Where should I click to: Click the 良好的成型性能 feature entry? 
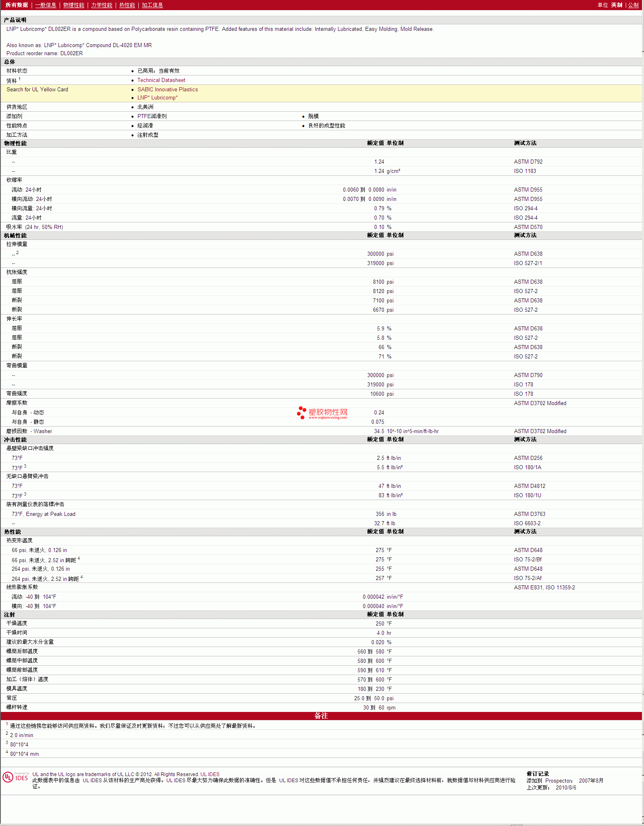coord(327,125)
